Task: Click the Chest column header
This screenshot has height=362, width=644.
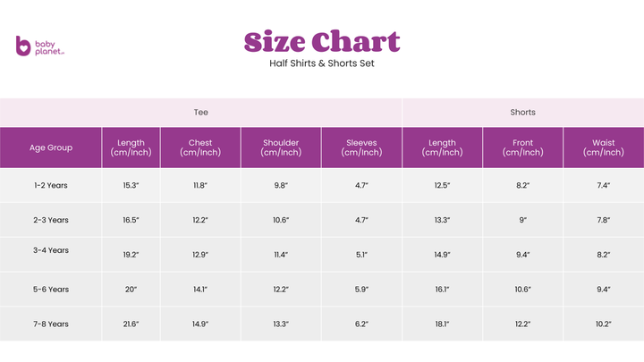Action: click(x=200, y=147)
